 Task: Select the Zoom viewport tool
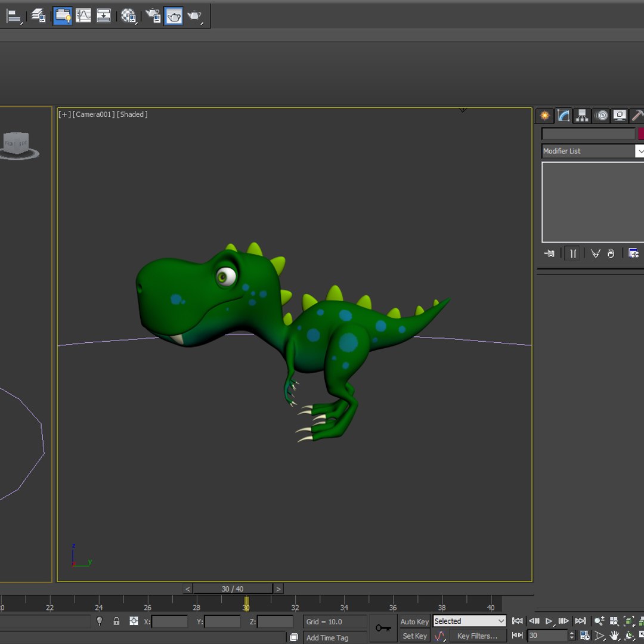[x=599, y=621]
